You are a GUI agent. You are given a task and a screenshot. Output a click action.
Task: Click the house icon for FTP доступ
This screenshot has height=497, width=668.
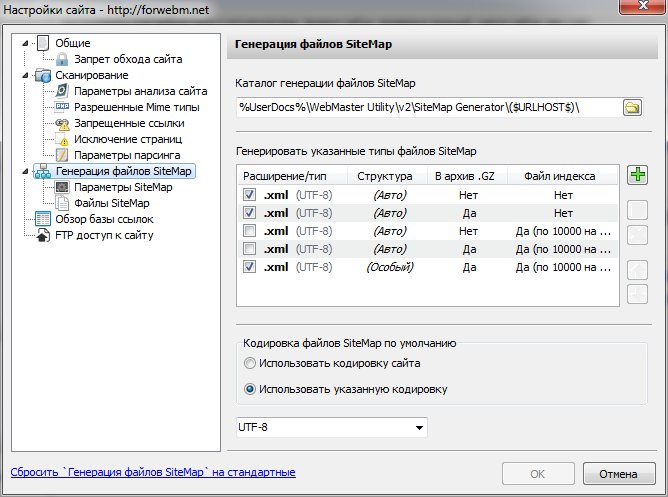pyautogui.click(x=43, y=235)
